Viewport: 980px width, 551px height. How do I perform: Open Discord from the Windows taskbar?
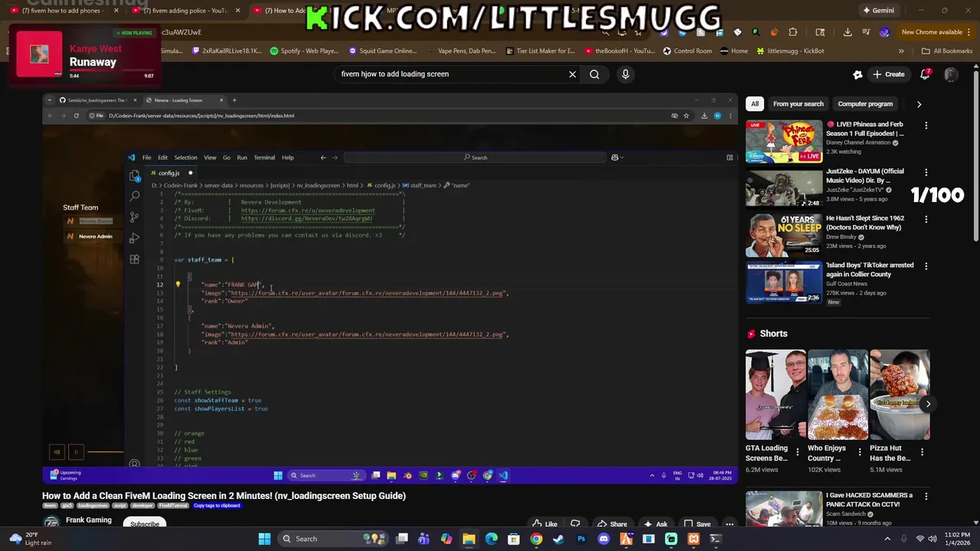pos(603,539)
